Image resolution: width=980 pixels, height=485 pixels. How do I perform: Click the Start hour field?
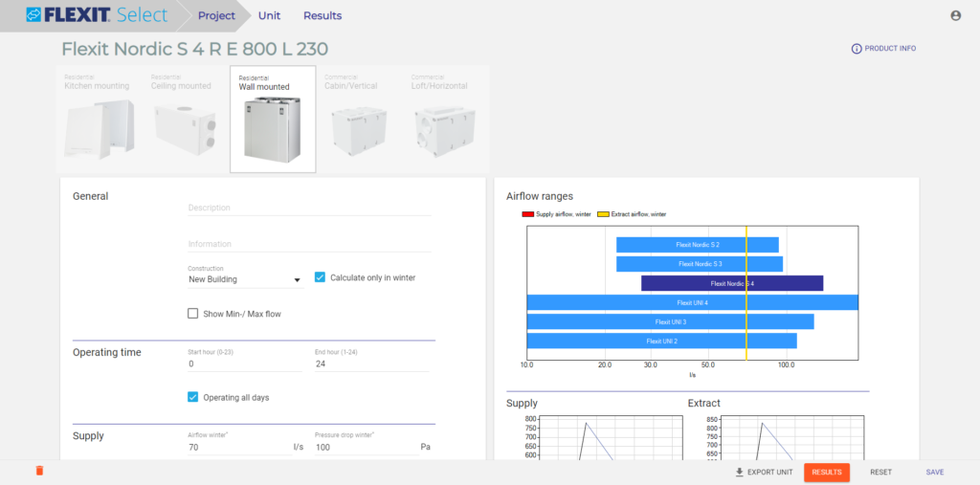[245, 364]
